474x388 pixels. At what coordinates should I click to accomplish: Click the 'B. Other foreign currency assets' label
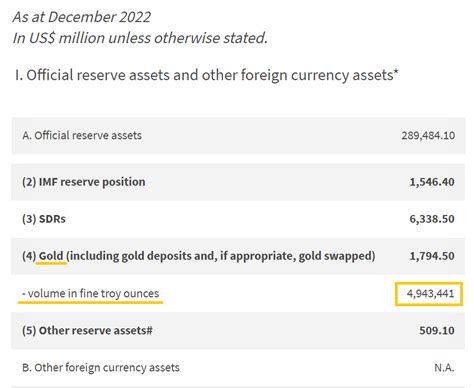(101, 367)
